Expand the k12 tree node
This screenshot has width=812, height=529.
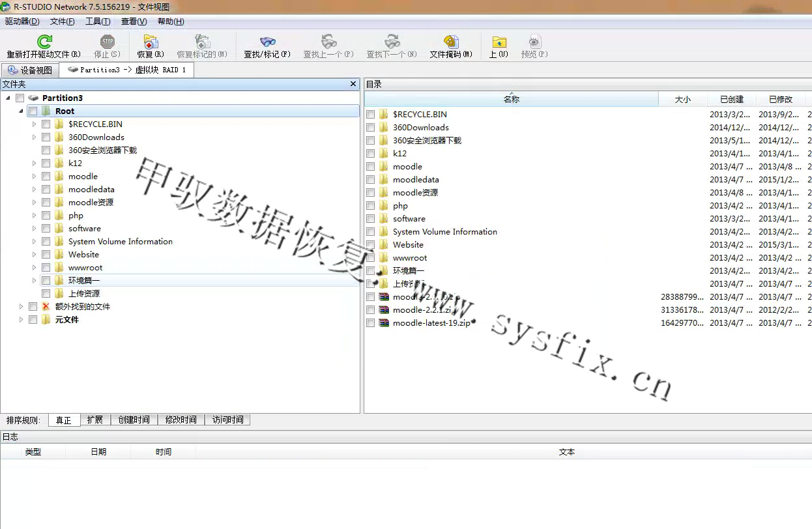[x=34, y=163]
